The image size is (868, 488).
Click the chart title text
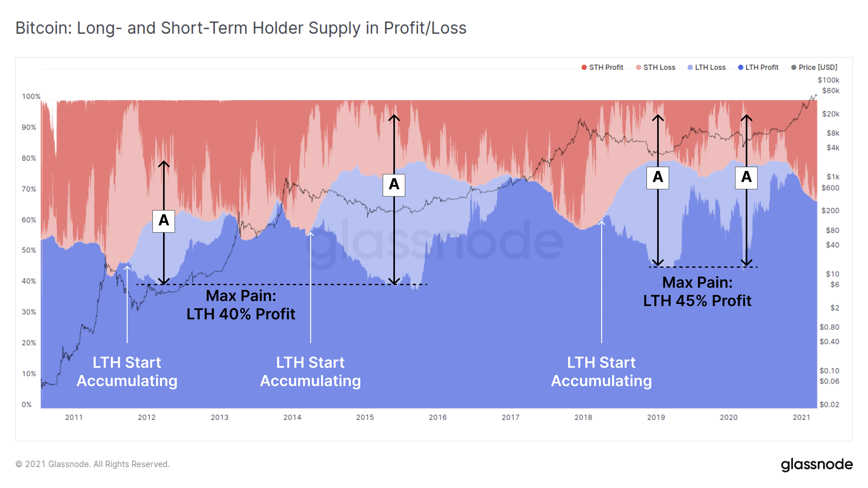point(241,28)
